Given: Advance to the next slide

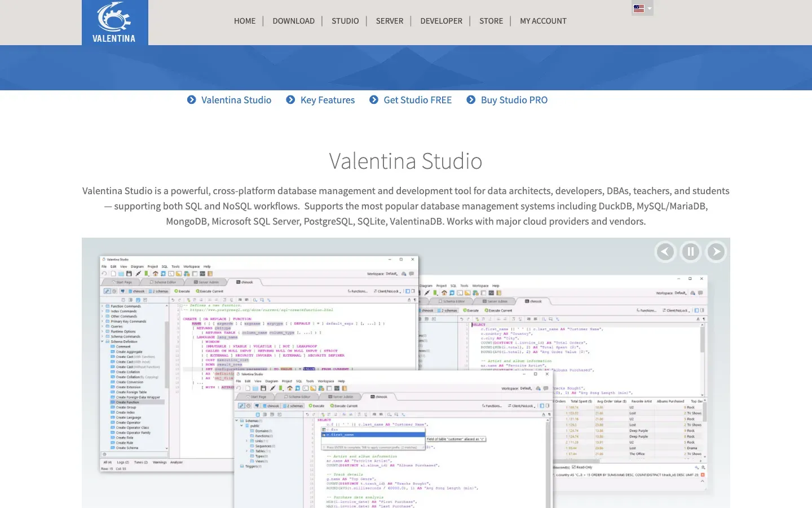Looking at the screenshot, I should pyautogui.click(x=716, y=252).
